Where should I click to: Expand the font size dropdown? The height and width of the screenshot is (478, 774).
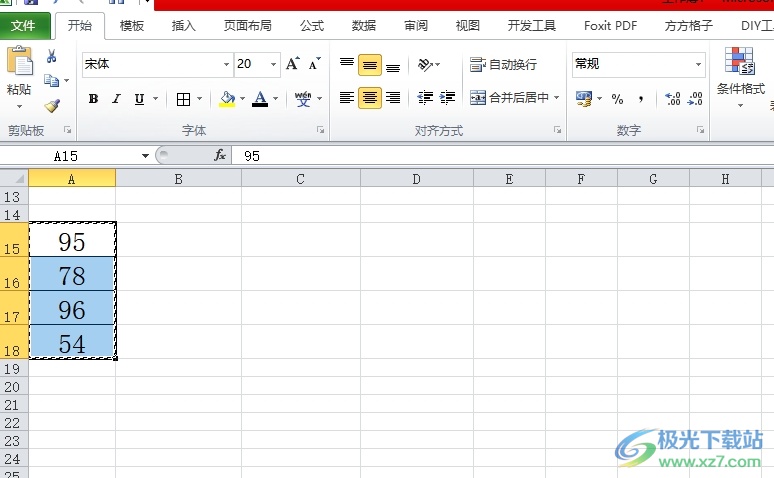pyautogui.click(x=273, y=64)
